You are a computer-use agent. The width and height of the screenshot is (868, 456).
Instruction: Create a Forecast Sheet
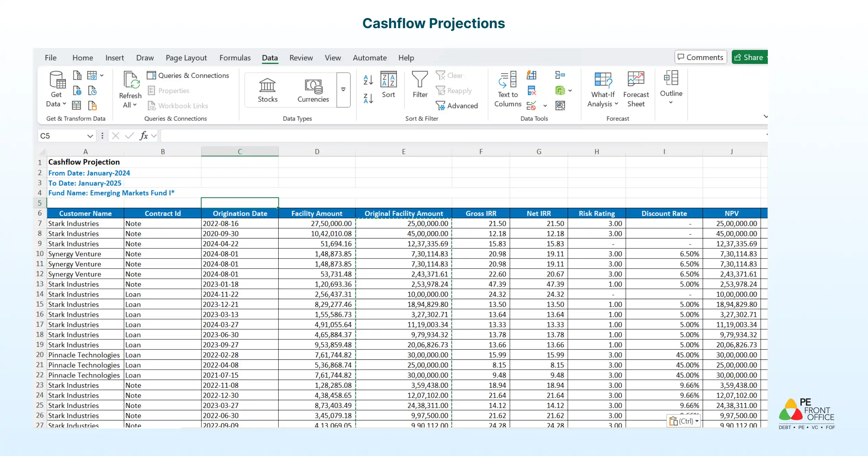pos(636,89)
